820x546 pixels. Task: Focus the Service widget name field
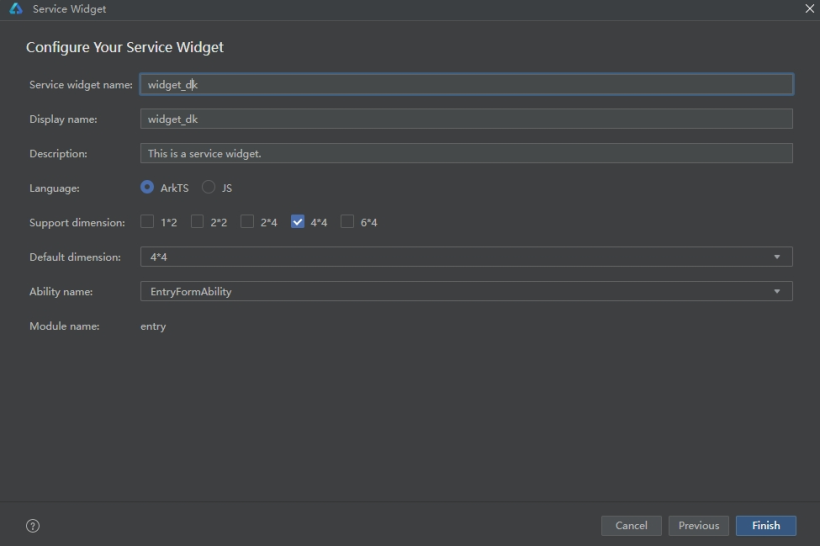[x=466, y=84]
